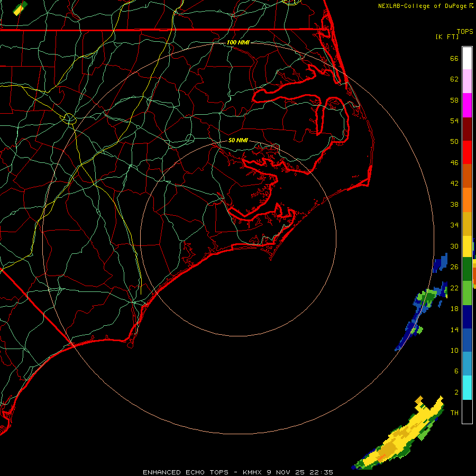Click the "NEXLAB-College of DuPage" header text

pyautogui.click(x=422, y=6)
